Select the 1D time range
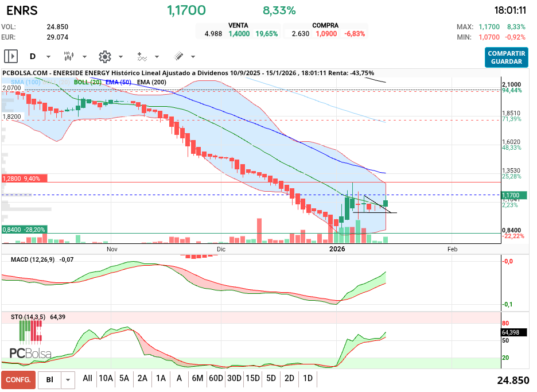 [x=308, y=378]
